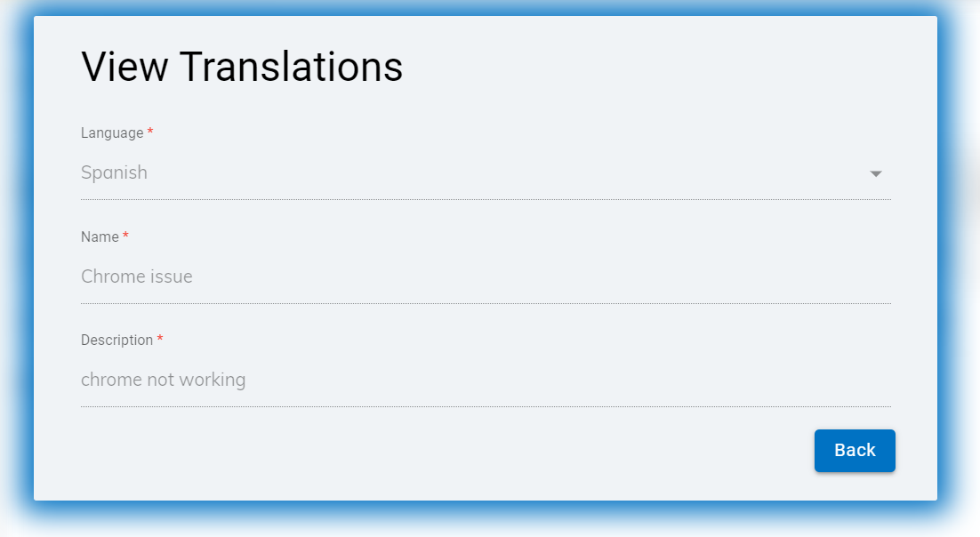Screen dimensions: 980x537
Task: Select the Description field text chrome not working
Action: tap(163, 380)
